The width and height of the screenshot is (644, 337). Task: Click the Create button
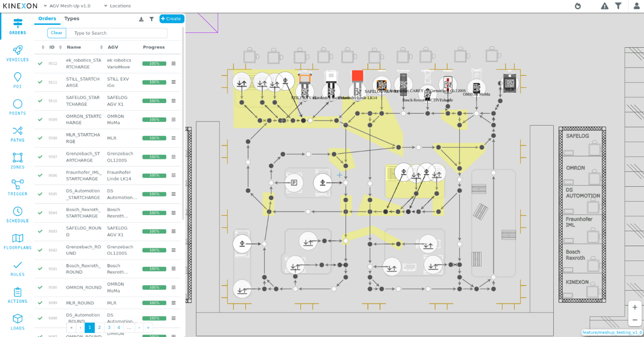pyautogui.click(x=172, y=19)
